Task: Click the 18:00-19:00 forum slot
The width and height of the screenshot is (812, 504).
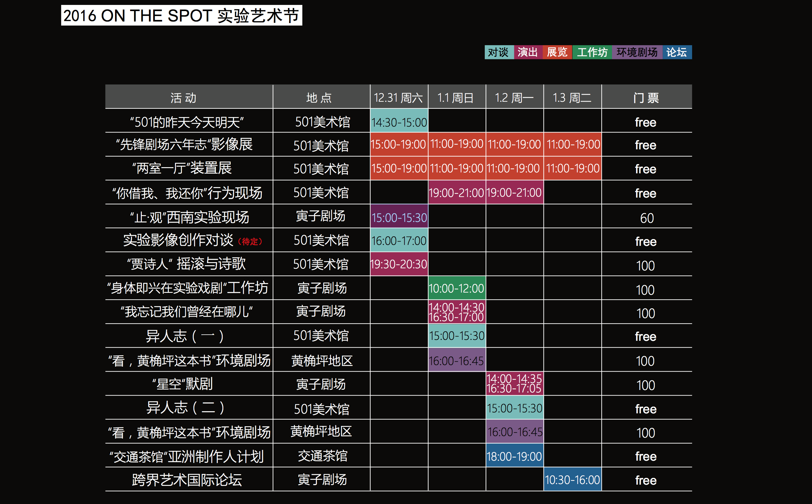Action: [x=515, y=455]
